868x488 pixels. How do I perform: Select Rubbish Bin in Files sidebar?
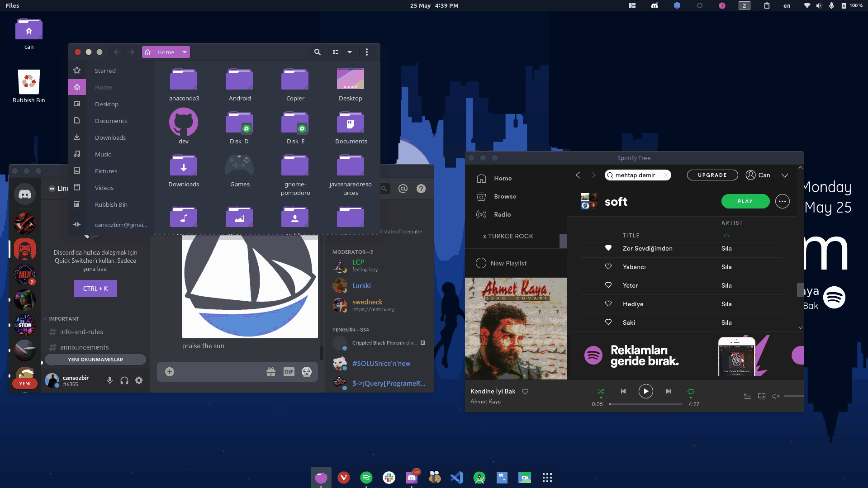tap(111, 204)
